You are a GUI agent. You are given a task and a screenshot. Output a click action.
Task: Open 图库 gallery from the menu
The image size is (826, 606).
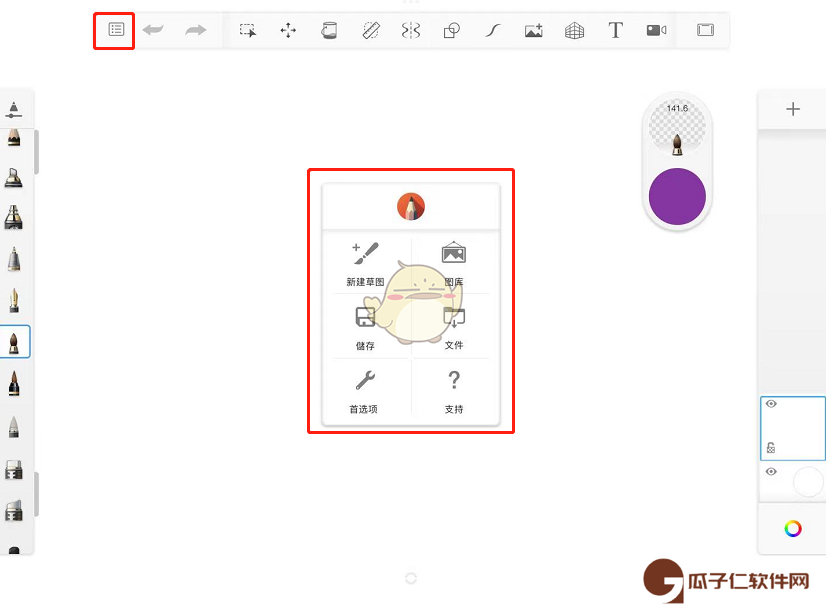click(x=454, y=264)
